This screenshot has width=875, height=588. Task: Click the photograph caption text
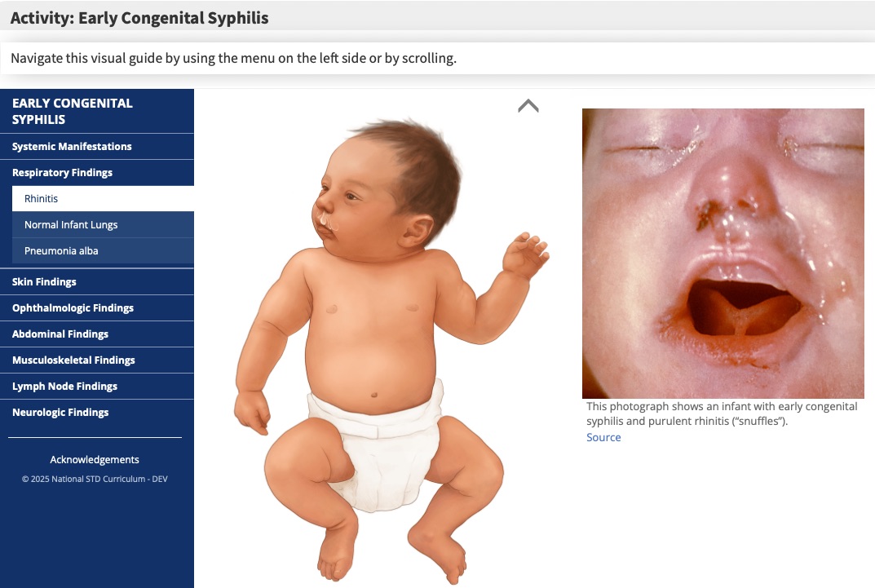pyautogui.click(x=722, y=414)
